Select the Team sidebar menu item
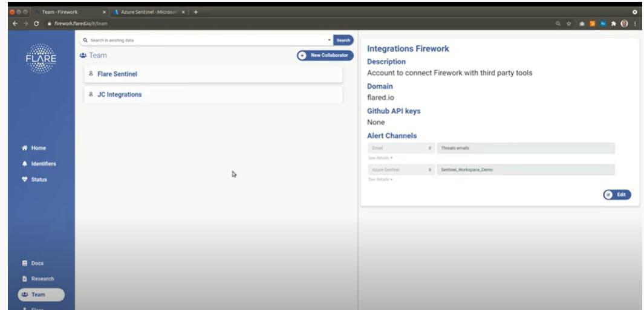Image resolution: width=644 pixels, height=310 pixels. click(41, 294)
